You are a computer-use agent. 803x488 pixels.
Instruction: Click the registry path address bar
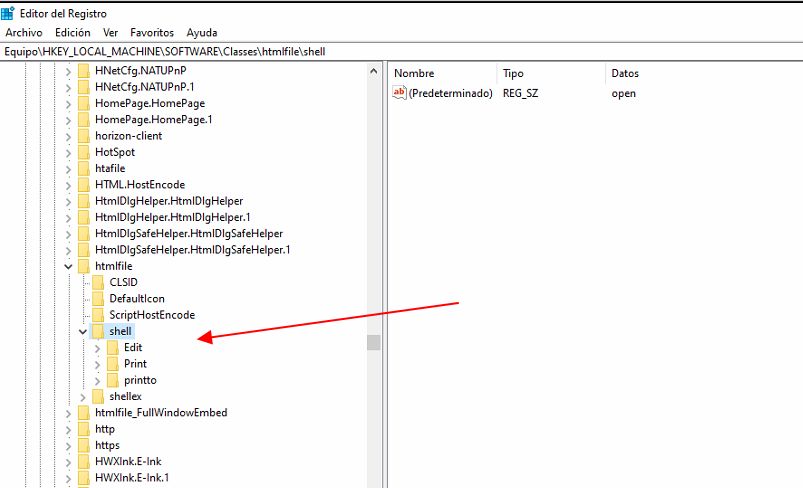tap(402, 52)
